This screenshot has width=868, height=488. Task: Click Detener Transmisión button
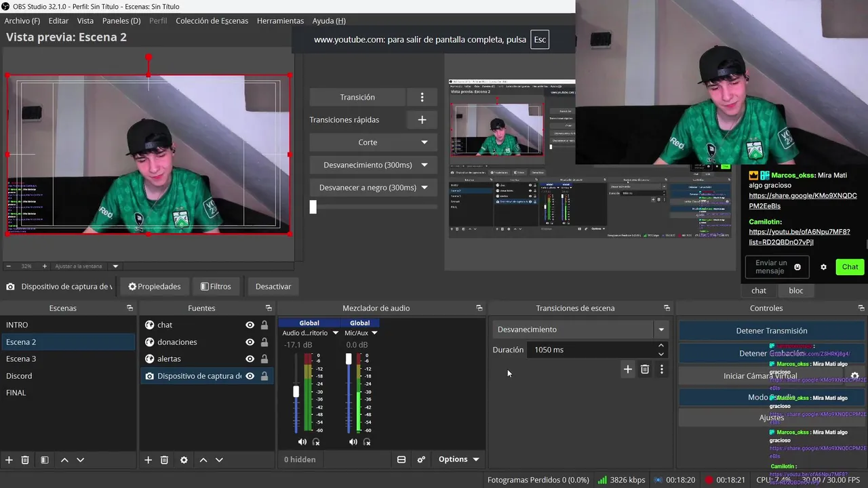(772, 331)
